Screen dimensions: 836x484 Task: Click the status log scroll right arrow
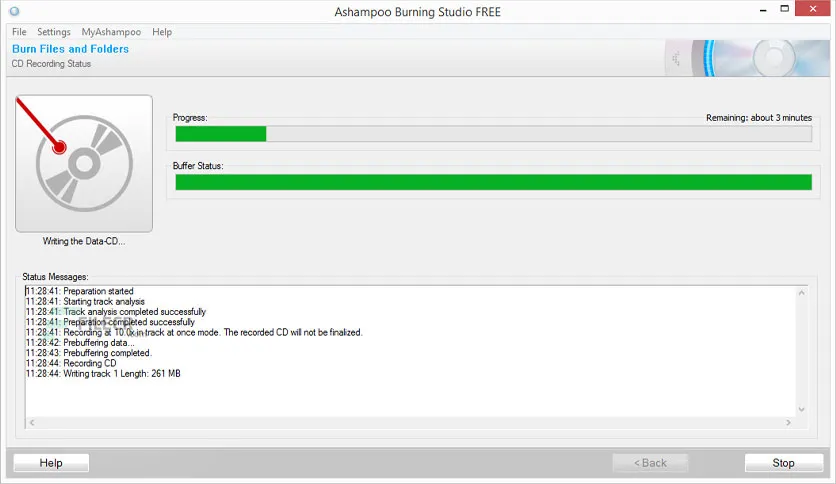(786, 423)
